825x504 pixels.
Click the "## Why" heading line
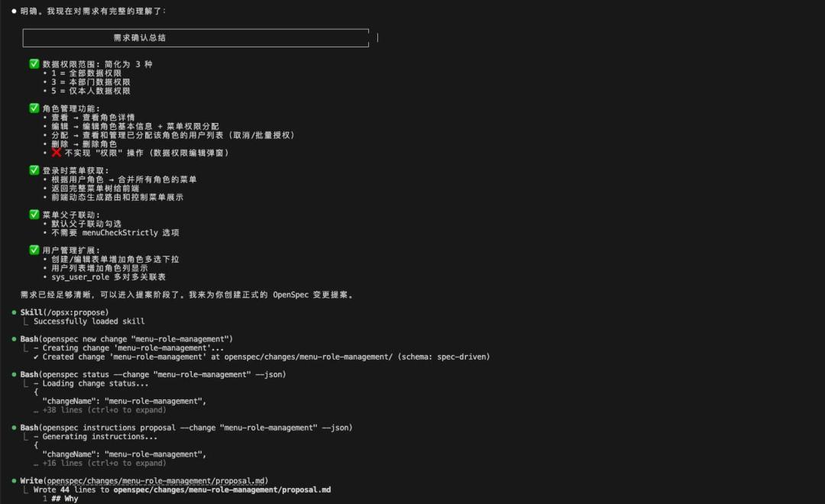pos(65,499)
